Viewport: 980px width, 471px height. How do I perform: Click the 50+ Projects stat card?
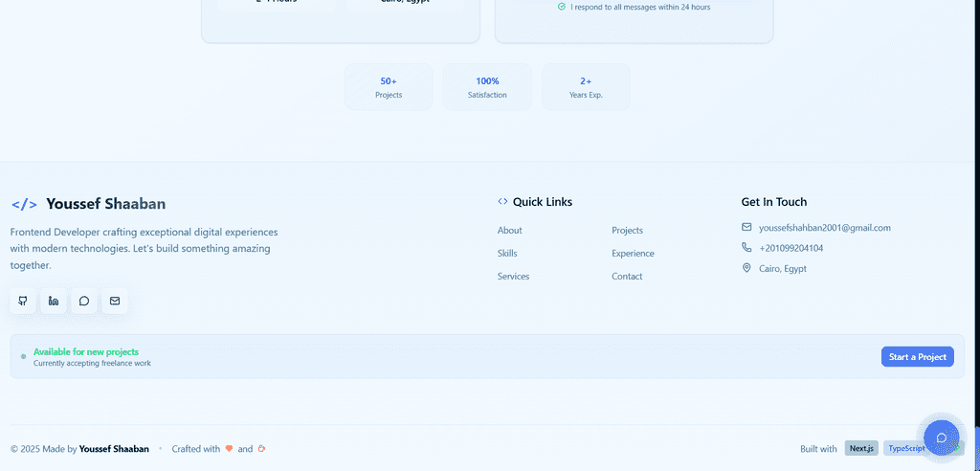[x=389, y=87]
